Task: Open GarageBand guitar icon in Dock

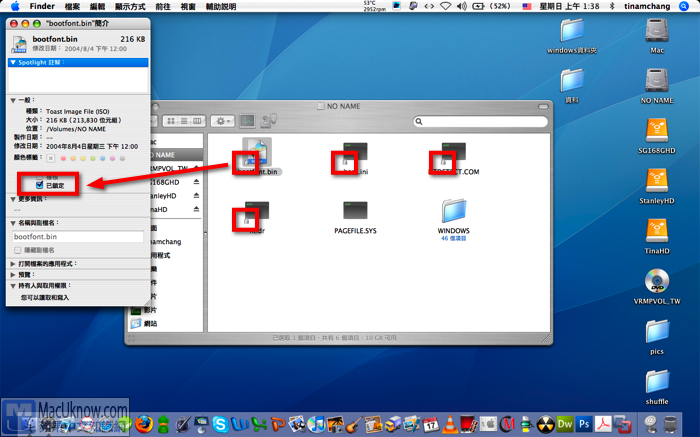Action: (x=354, y=424)
